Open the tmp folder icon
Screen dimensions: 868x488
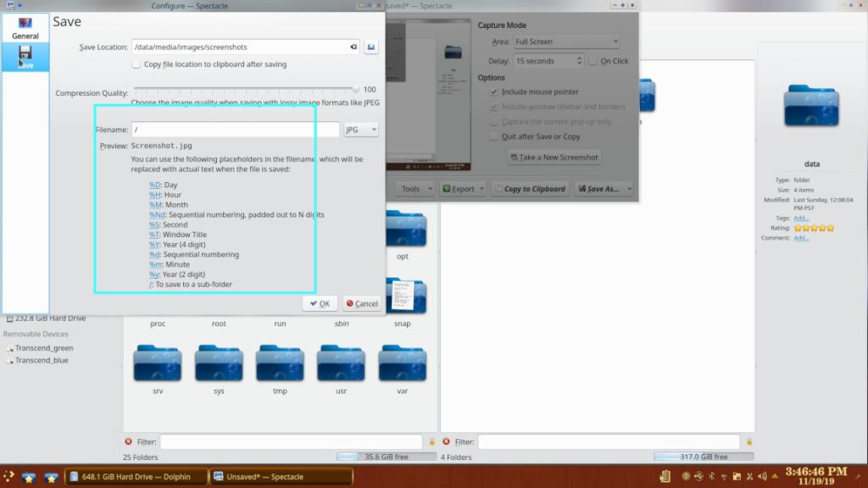click(x=280, y=364)
